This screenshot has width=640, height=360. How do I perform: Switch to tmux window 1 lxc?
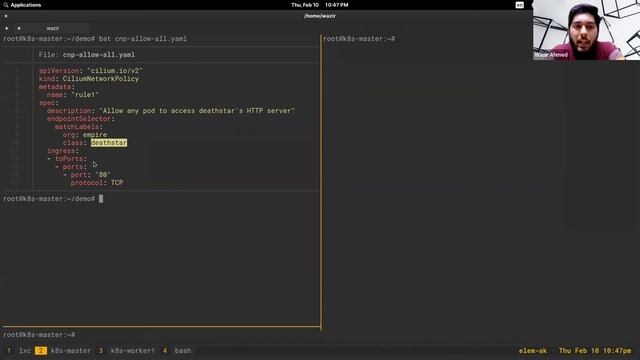pyautogui.click(x=19, y=351)
